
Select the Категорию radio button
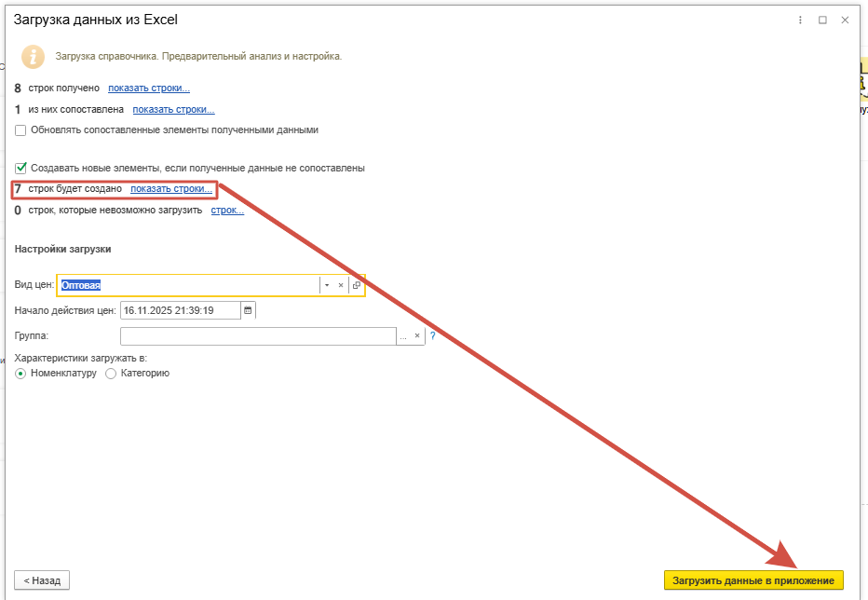tap(112, 374)
